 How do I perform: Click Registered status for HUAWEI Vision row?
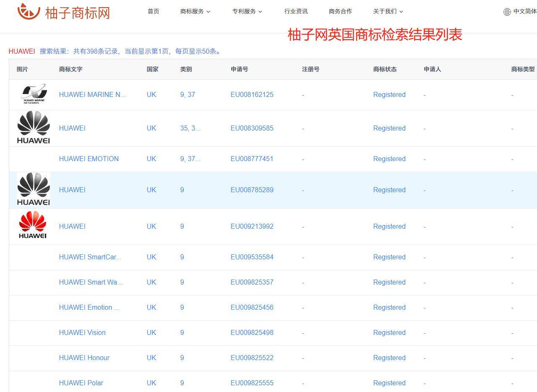[x=389, y=332]
